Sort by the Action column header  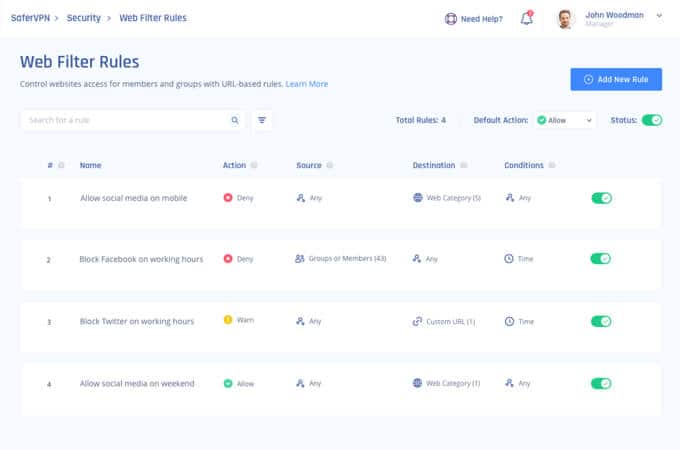tap(234, 165)
